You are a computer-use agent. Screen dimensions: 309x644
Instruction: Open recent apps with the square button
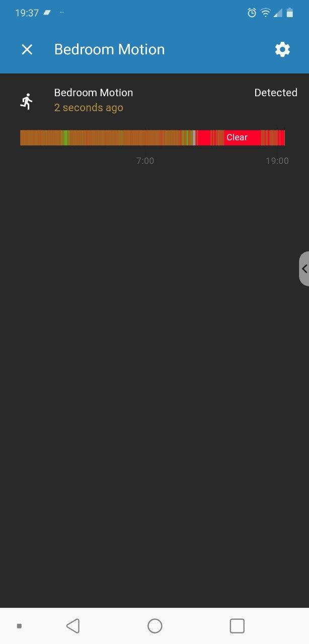click(x=237, y=626)
